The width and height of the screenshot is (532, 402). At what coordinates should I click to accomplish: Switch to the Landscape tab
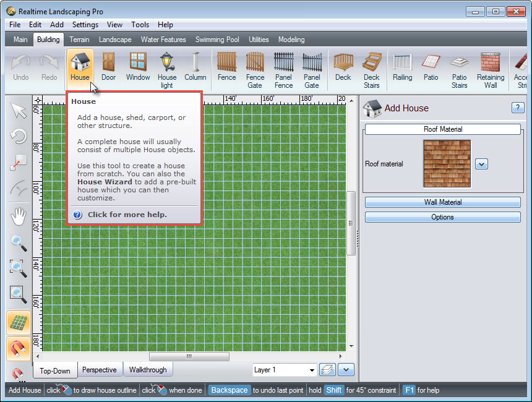point(115,40)
